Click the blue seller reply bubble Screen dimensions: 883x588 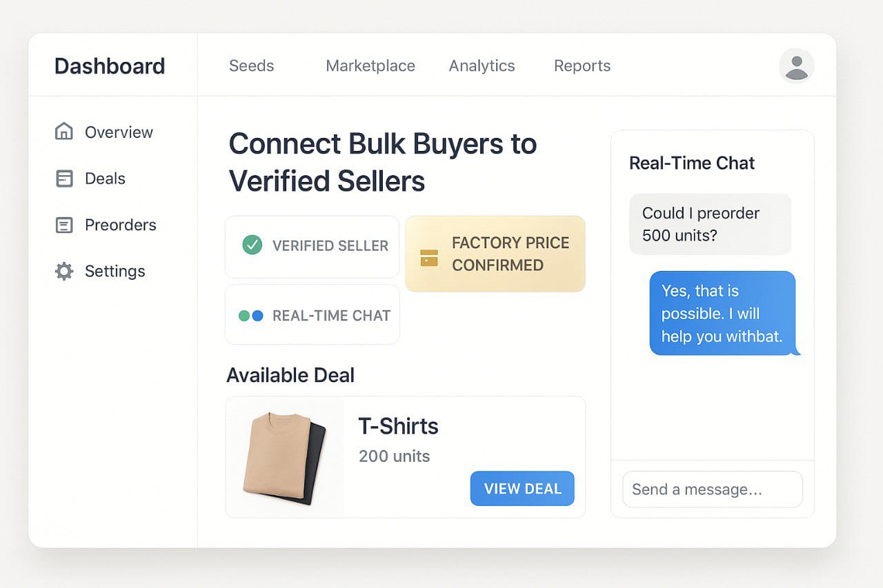[x=723, y=313]
